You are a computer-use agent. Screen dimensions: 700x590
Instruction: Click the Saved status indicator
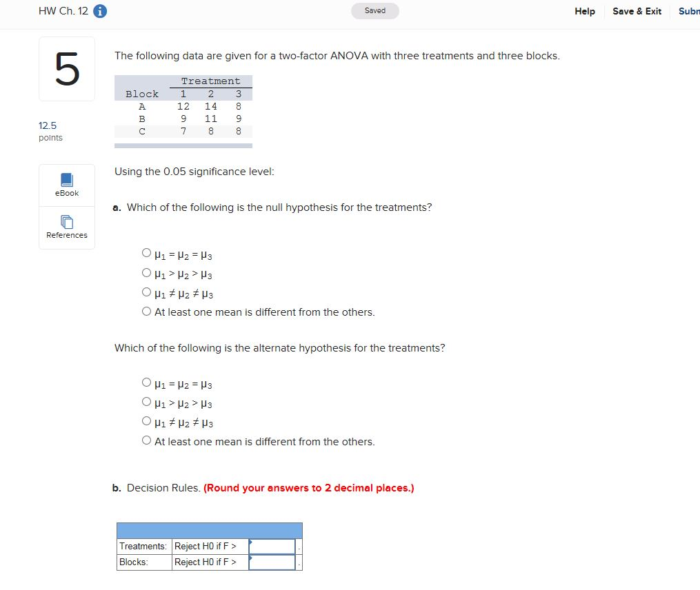pyautogui.click(x=375, y=10)
